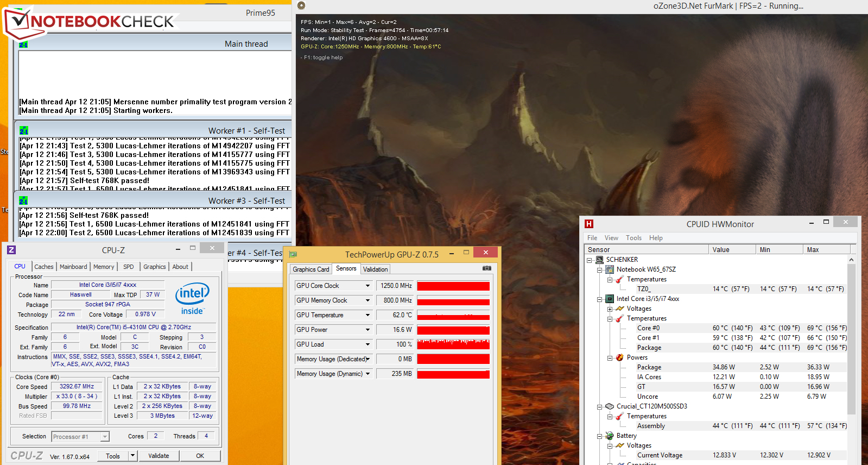Take a GPU-Z screenshot with the camera icon
Screen dimensions: 868x465
[487, 268]
